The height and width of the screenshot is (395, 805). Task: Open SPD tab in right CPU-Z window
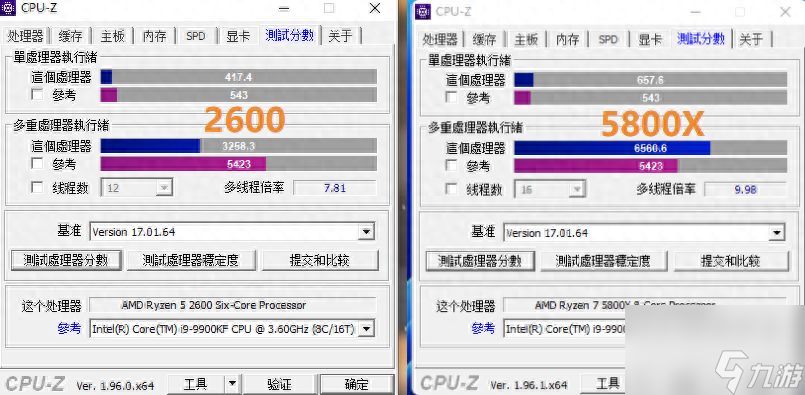(x=608, y=39)
